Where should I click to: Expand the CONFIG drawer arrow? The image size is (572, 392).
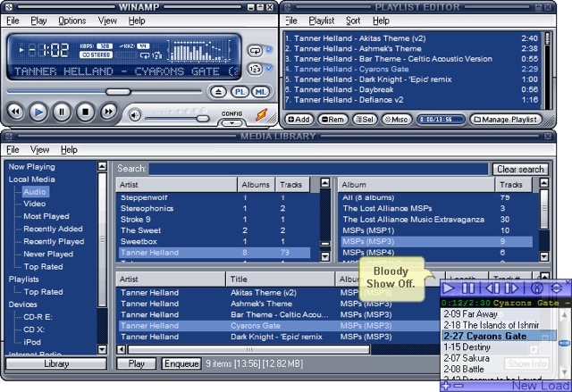point(232,123)
